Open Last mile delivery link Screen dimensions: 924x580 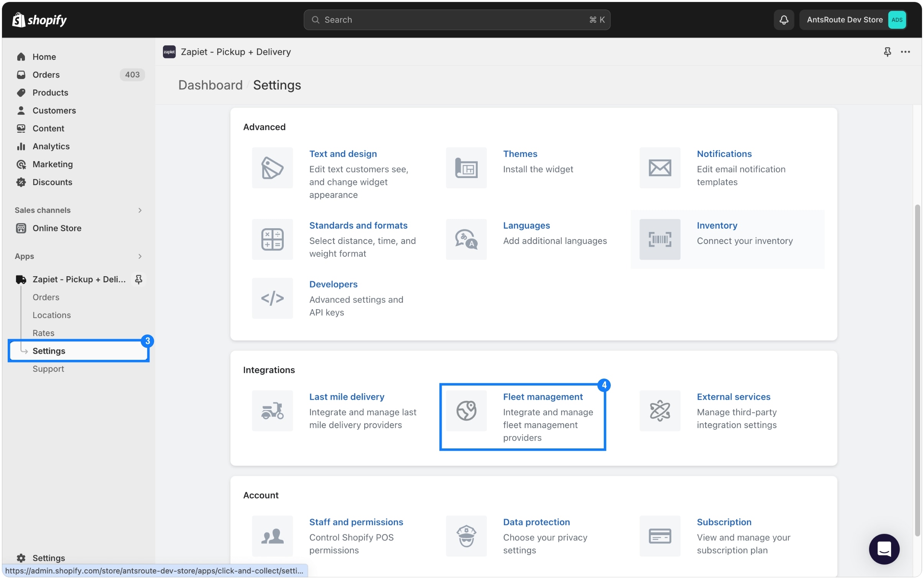347,397
